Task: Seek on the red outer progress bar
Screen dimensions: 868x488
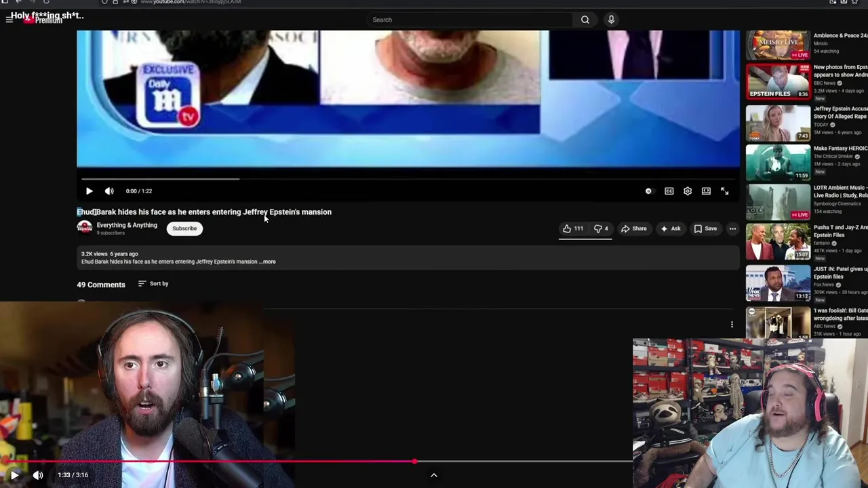Action: click(316, 462)
